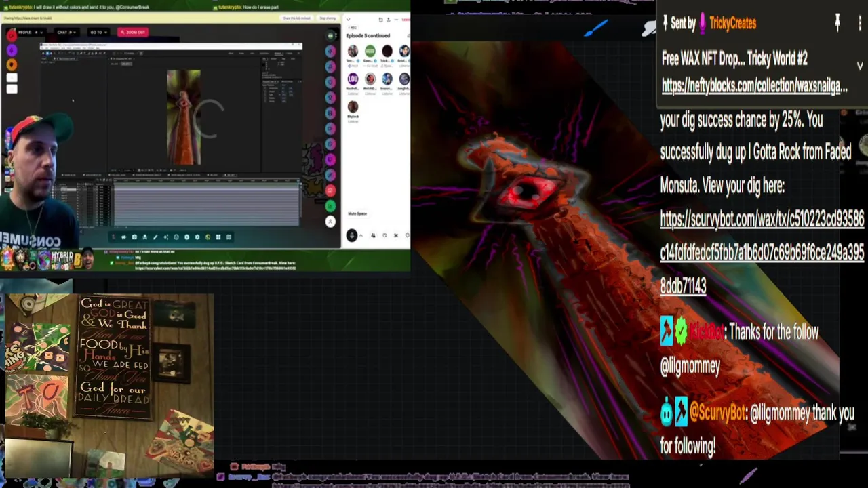Collapse the Space panel with top chevron
This screenshot has width=868, height=488.
pos(348,20)
